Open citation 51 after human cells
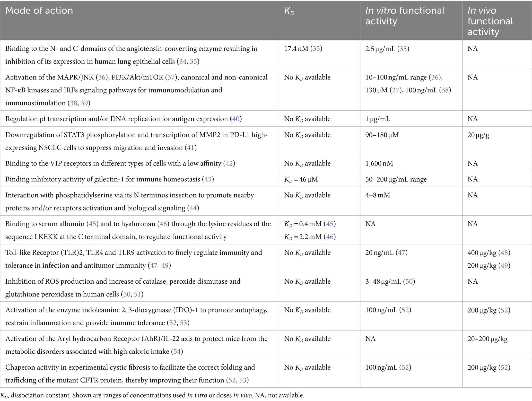 [x=137, y=294]
